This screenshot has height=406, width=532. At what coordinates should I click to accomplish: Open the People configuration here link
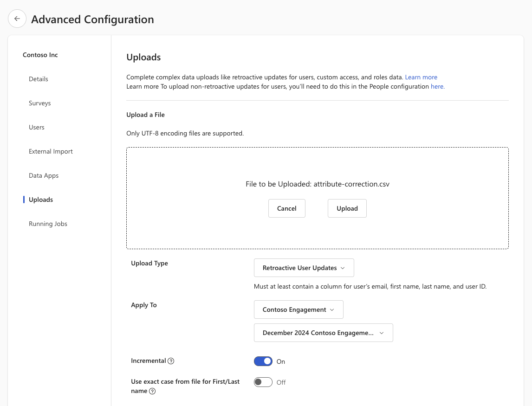437,86
